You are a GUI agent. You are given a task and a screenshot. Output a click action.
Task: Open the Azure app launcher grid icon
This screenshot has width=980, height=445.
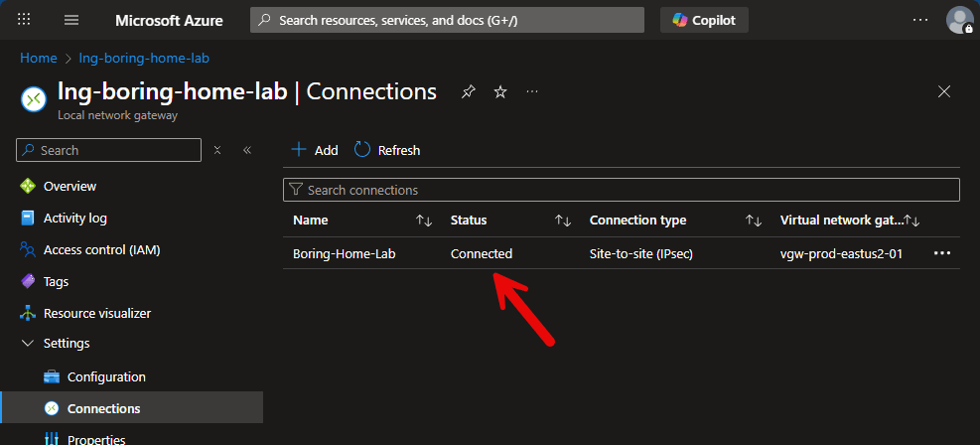24,20
